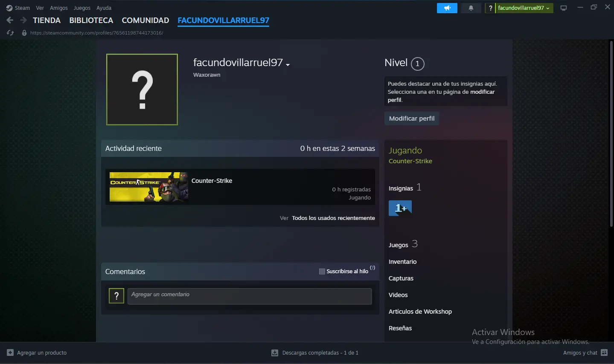Viewport: 614px width, 364px height.
Task: Open notifications bell
Action: coord(471,8)
